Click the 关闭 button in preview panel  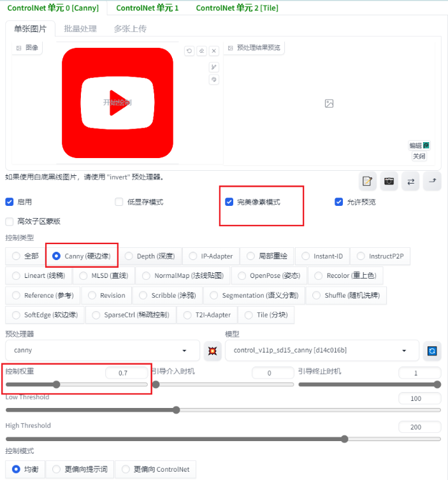click(x=419, y=156)
